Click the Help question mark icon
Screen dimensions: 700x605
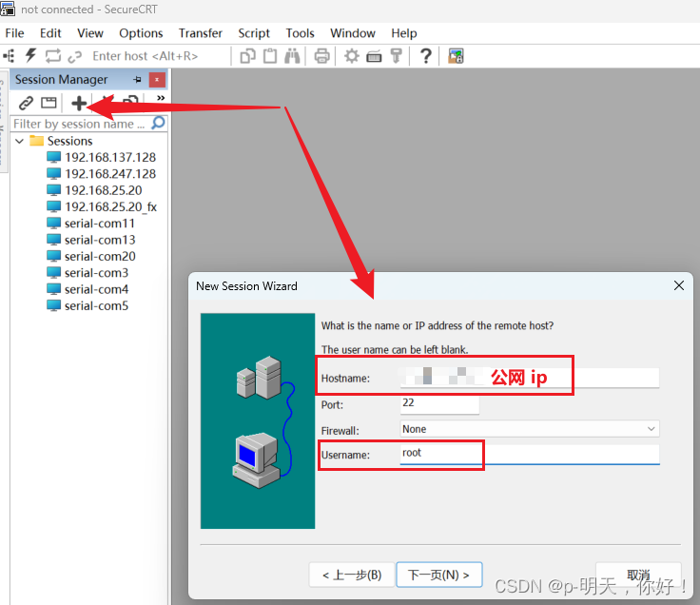(426, 56)
